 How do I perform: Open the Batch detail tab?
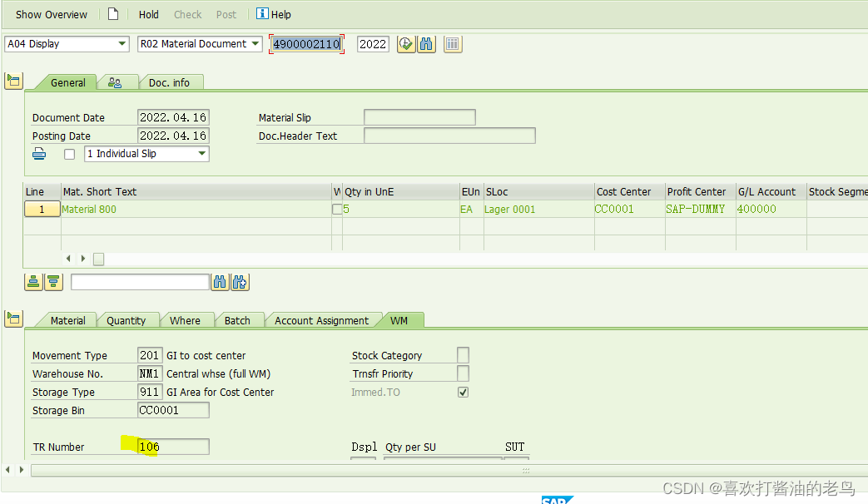tap(237, 320)
